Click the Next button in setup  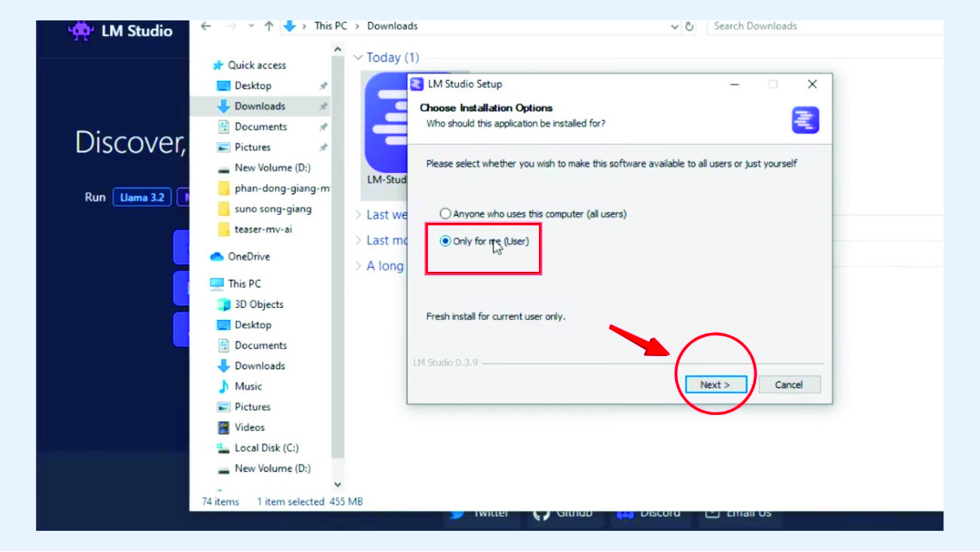point(714,385)
